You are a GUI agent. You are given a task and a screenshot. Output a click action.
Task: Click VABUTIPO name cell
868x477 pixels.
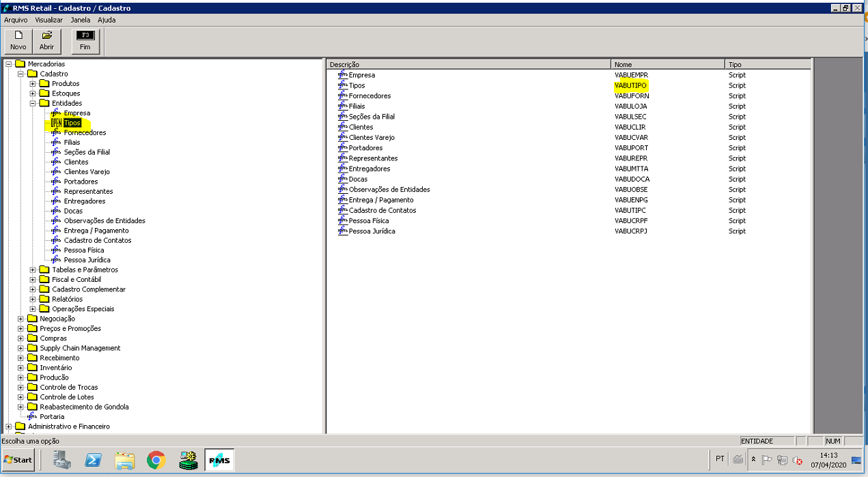(x=631, y=85)
